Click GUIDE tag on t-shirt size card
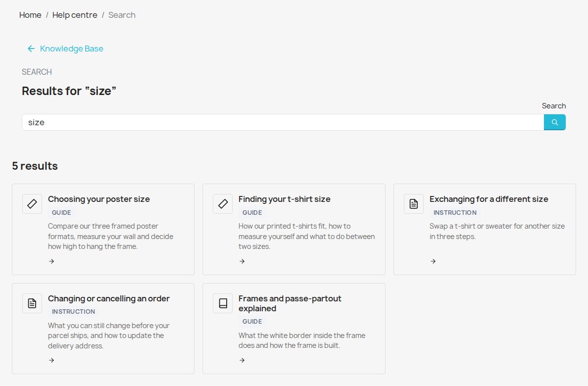588x386 pixels. 252,213
